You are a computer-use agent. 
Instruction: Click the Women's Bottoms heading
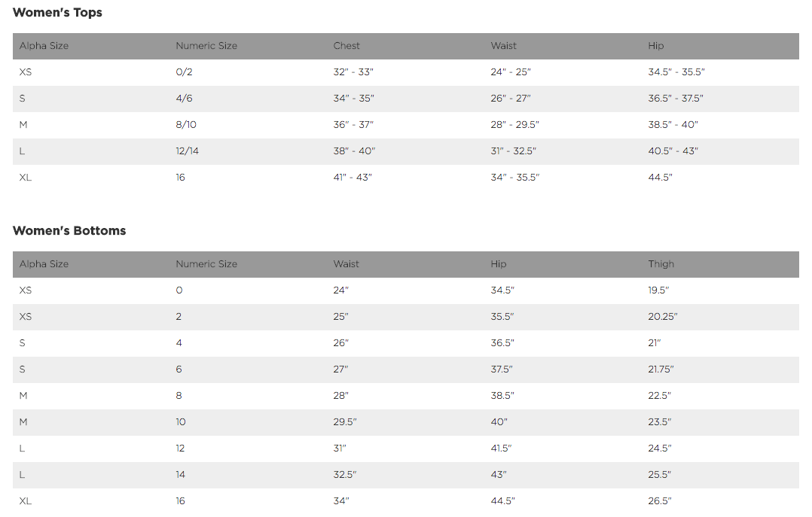69,231
